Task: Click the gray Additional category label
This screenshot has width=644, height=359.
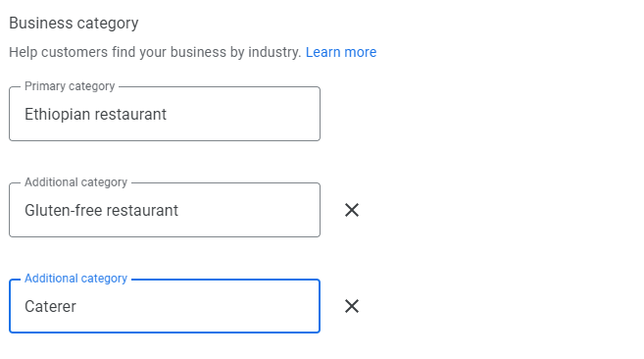Action: coord(76,182)
